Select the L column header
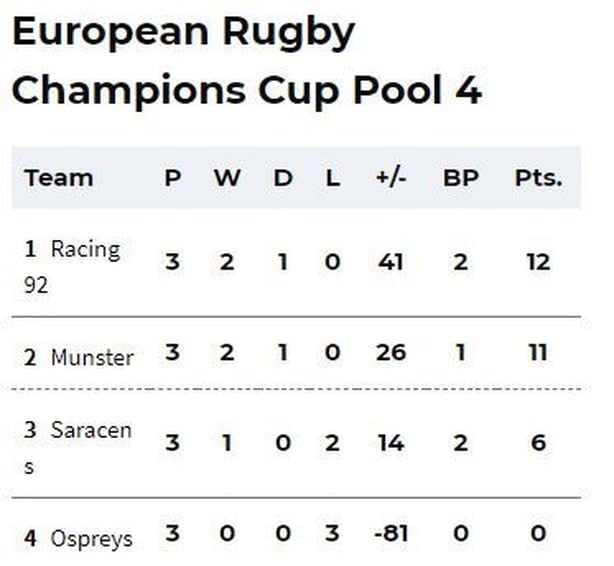Viewport: 614px width, 566px height. pos(333,178)
